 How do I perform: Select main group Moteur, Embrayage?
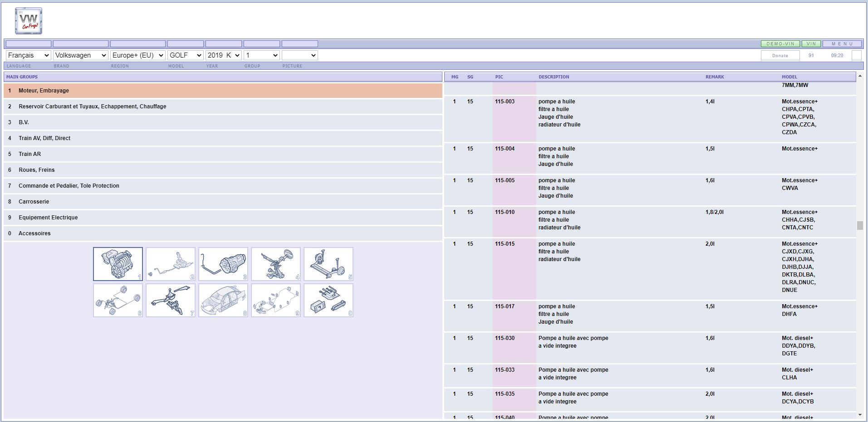[x=223, y=91]
